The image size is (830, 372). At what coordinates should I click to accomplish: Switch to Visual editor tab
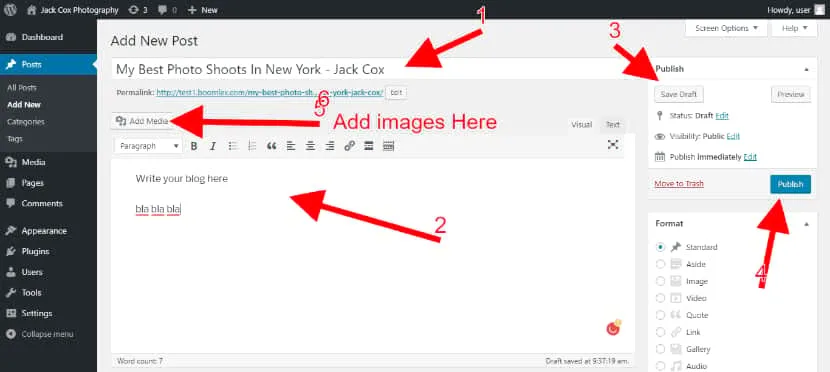click(581, 125)
